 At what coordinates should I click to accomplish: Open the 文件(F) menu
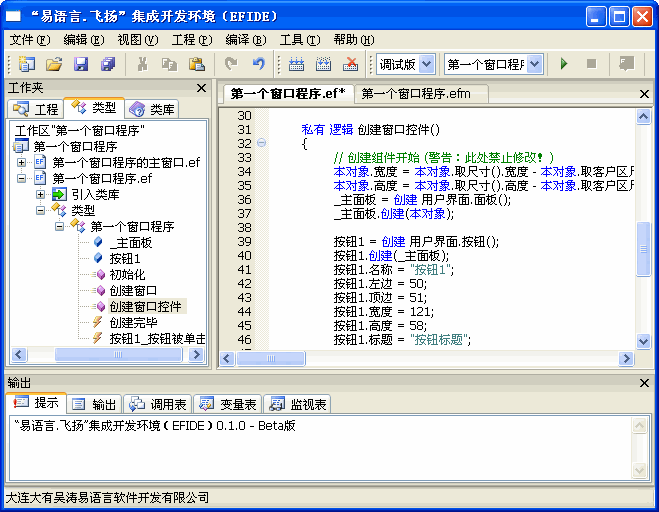click(30, 40)
